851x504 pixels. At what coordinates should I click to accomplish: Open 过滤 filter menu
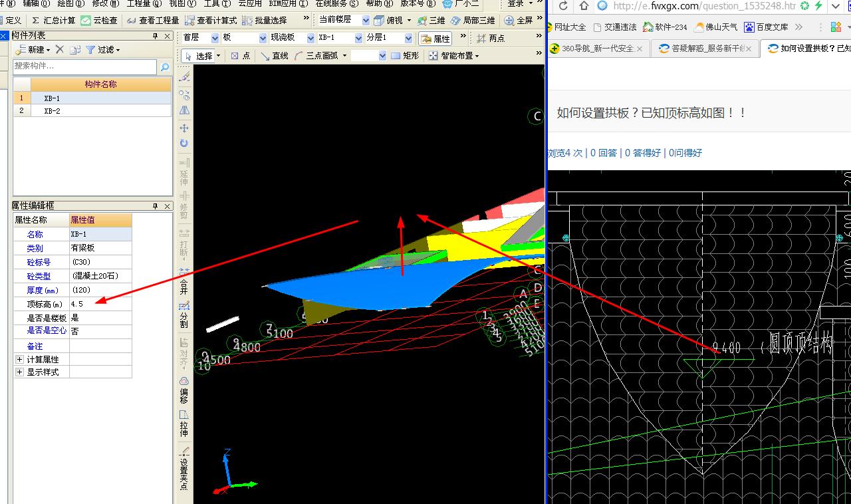(x=103, y=50)
